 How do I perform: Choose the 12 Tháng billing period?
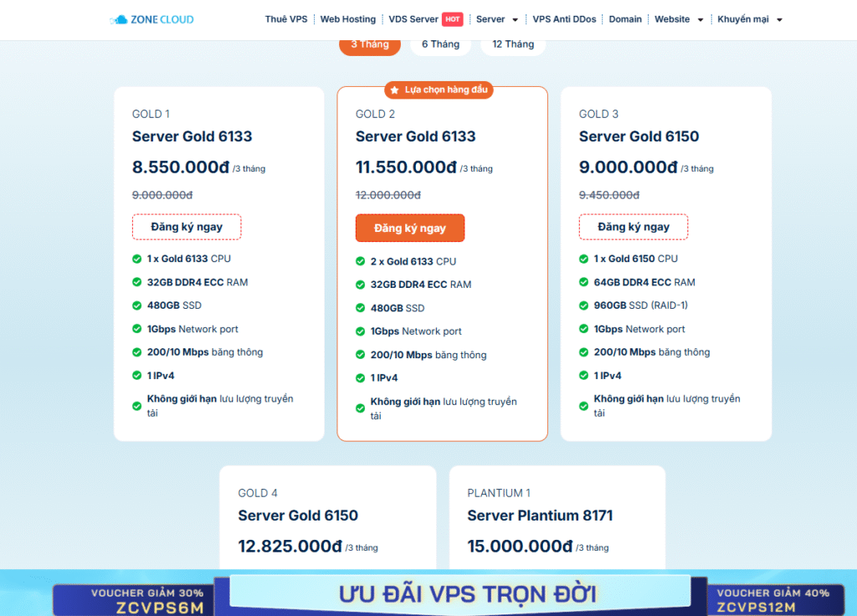click(513, 44)
